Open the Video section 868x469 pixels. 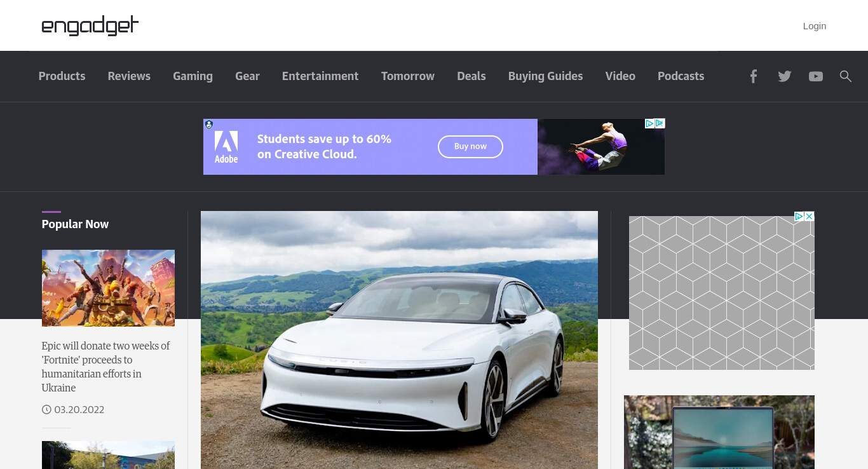620,76
